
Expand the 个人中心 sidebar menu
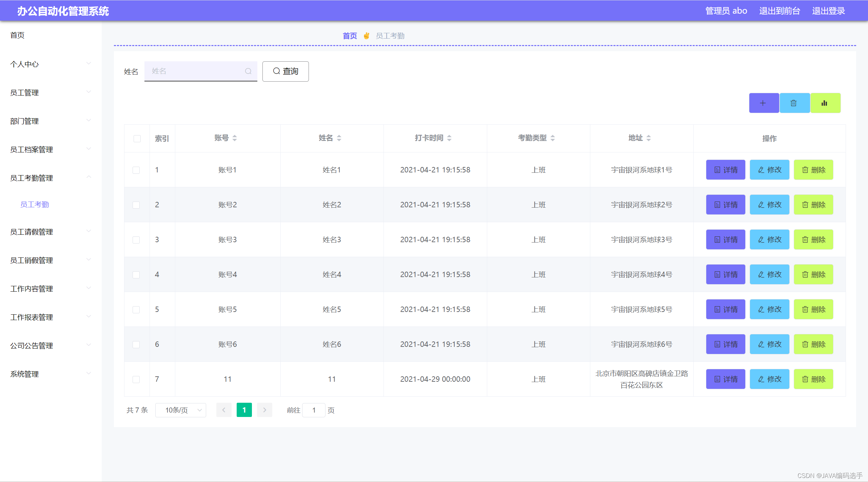point(51,64)
